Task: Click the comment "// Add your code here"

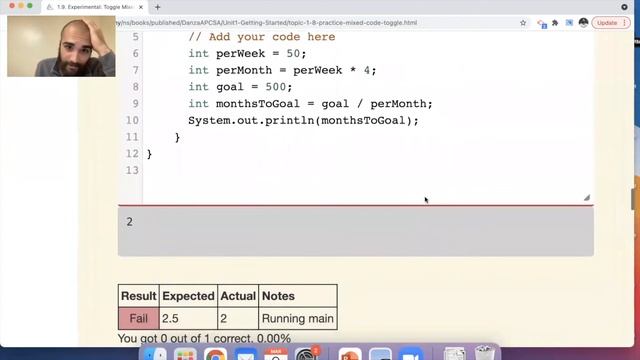Action: (x=262, y=37)
